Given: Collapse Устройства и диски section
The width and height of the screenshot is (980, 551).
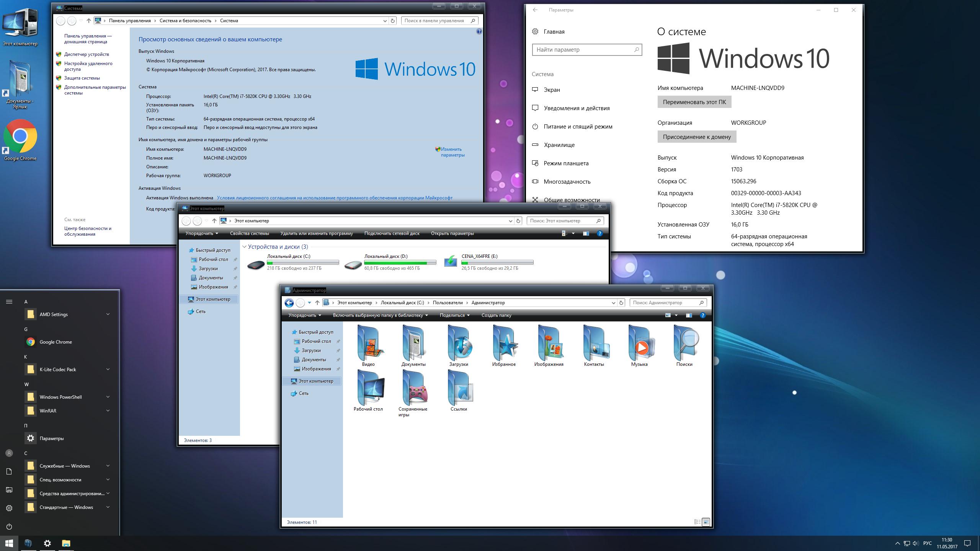Looking at the screenshot, I should click(x=245, y=247).
